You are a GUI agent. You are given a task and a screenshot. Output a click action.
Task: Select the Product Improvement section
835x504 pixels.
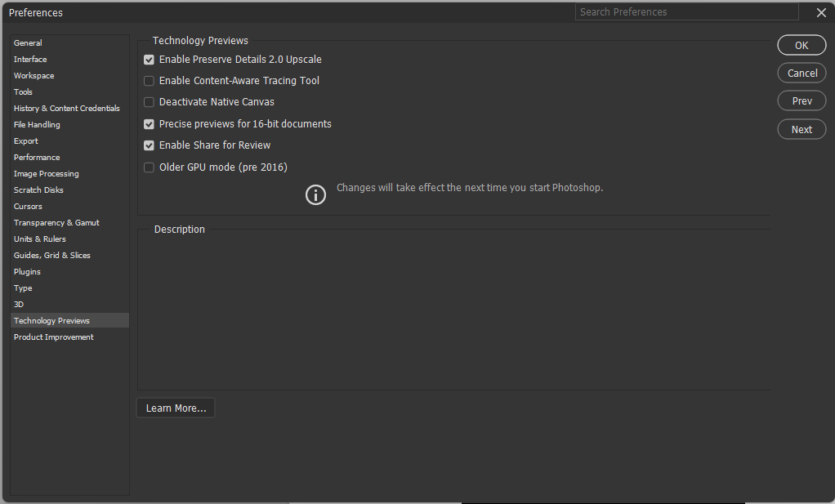53,337
